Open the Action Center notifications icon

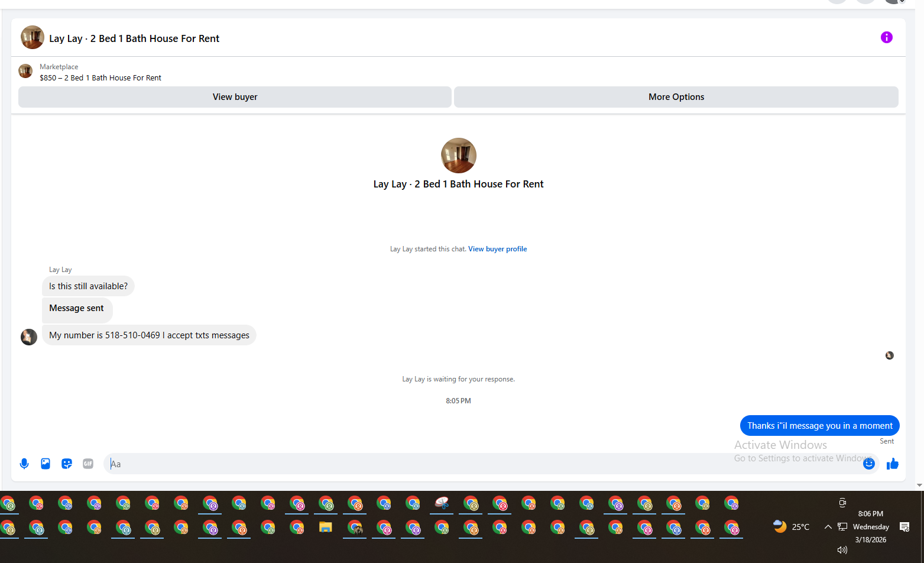[x=904, y=526]
